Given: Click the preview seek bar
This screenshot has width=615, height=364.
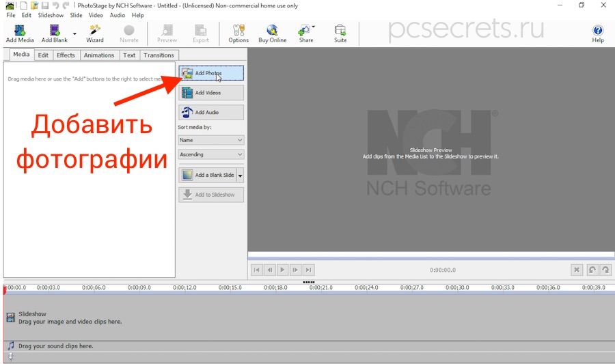Looking at the screenshot, I should 431,256.
